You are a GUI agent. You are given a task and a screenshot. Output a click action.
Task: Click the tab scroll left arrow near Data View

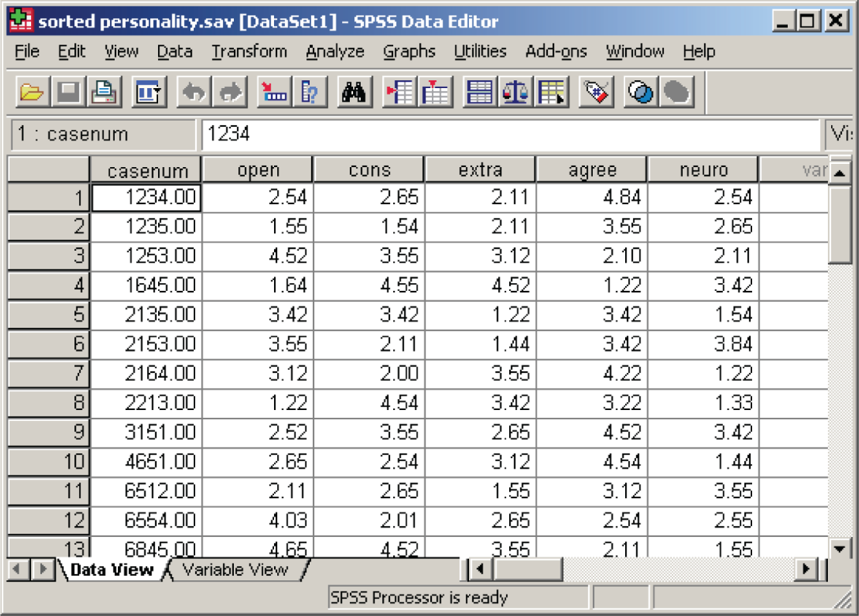(x=17, y=569)
